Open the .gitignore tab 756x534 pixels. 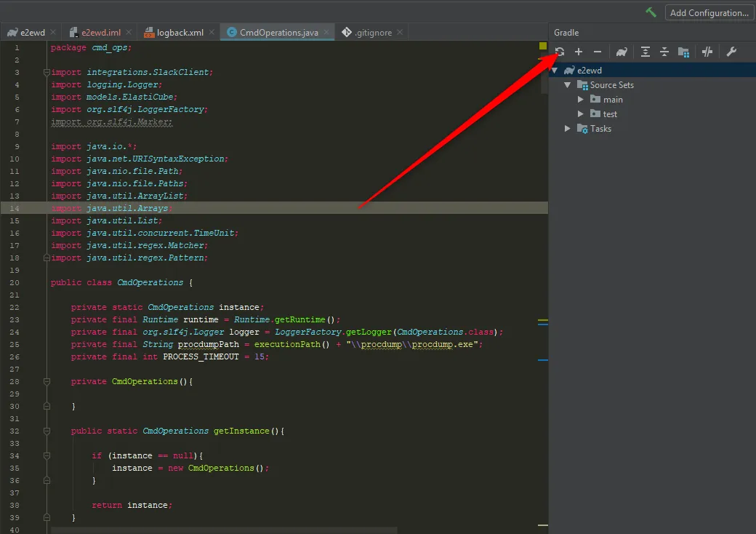pyautogui.click(x=373, y=32)
